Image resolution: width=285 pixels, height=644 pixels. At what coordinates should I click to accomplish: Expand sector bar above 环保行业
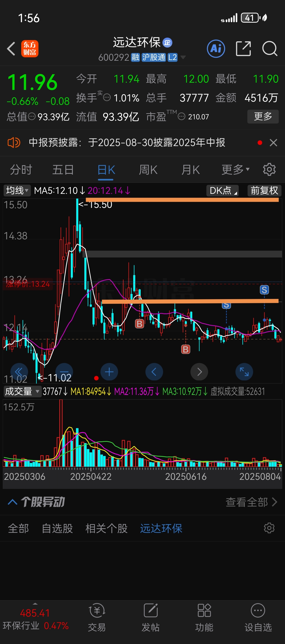point(35,604)
